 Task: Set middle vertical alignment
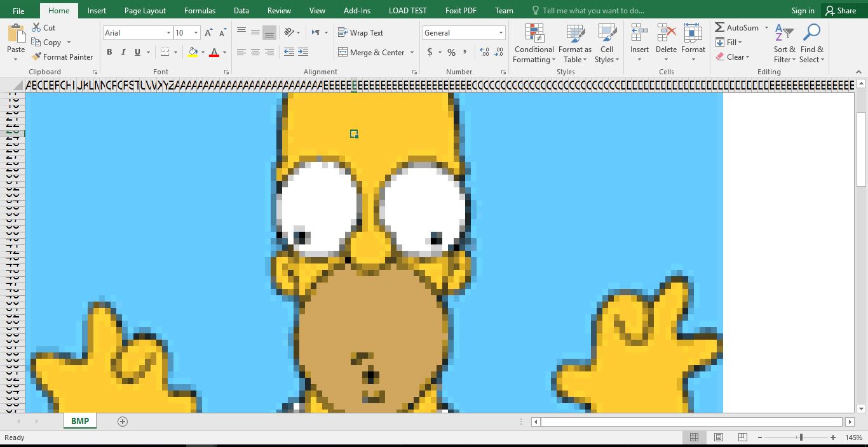click(255, 32)
